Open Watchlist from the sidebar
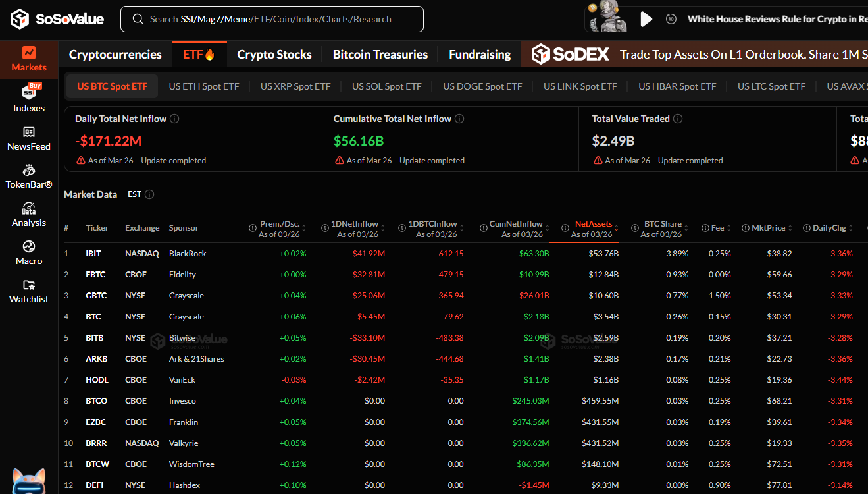Image resolution: width=868 pixels, height=494 pixels. (x=29, y=291)
